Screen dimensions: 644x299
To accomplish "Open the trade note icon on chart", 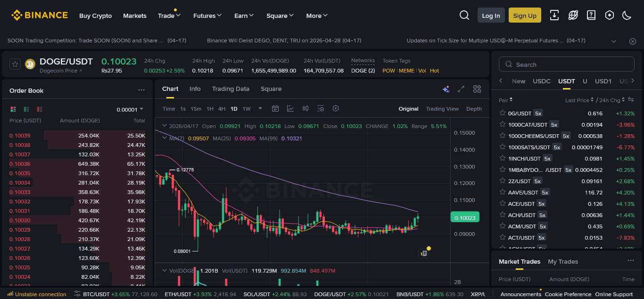I will (423, 253).
